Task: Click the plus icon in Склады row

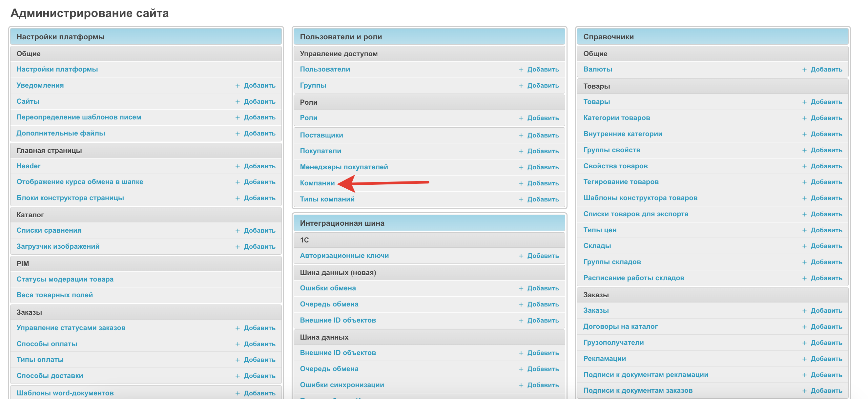Action: (804, 246)
